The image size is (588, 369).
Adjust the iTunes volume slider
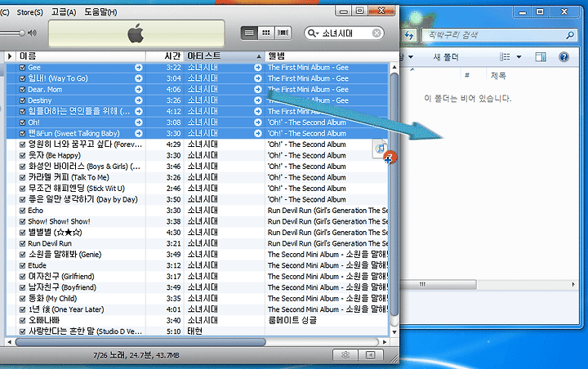point(21,33)
